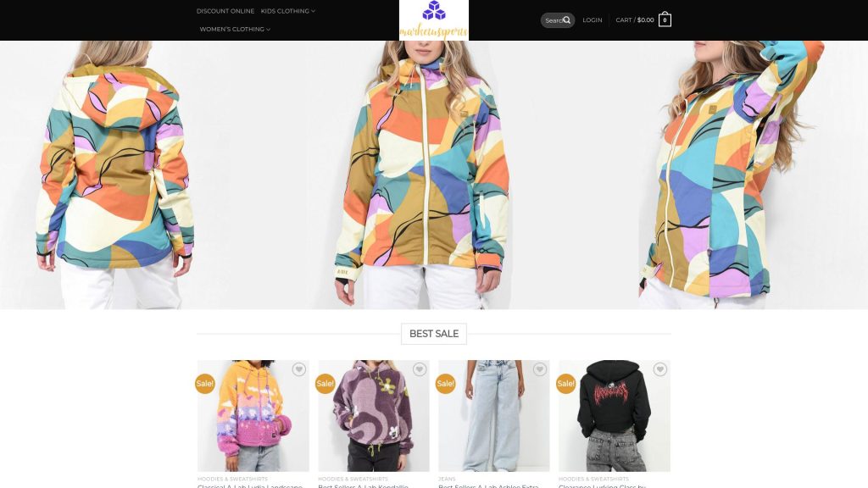Toggle wishlist heart on light jeans
Screen dimensions: 868x488
540,369
